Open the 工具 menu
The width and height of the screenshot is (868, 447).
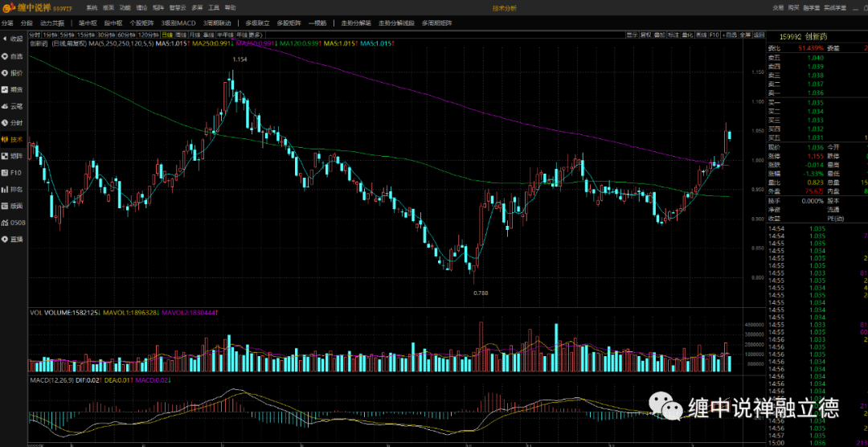pos(214,8)
